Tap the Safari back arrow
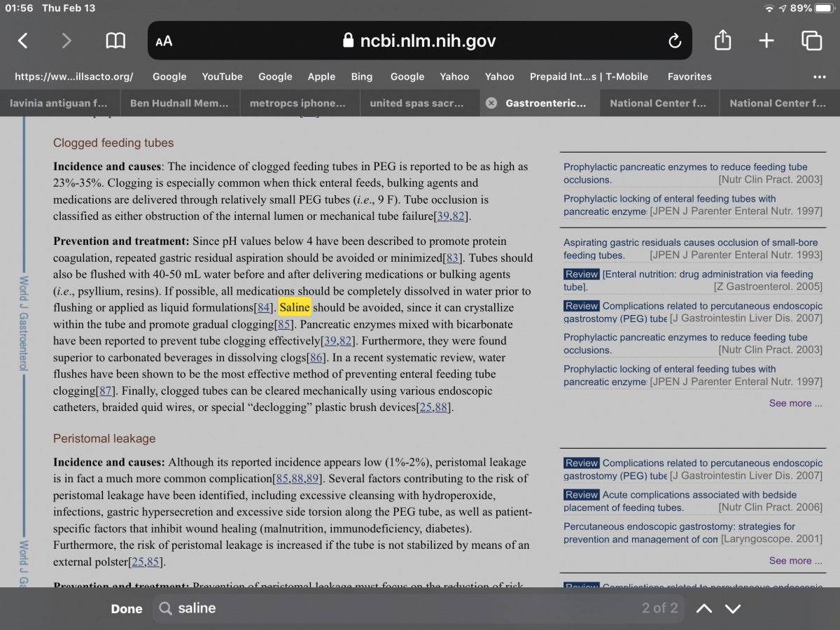Viewport: 840px width, 630px height. [x=23, y=41]
